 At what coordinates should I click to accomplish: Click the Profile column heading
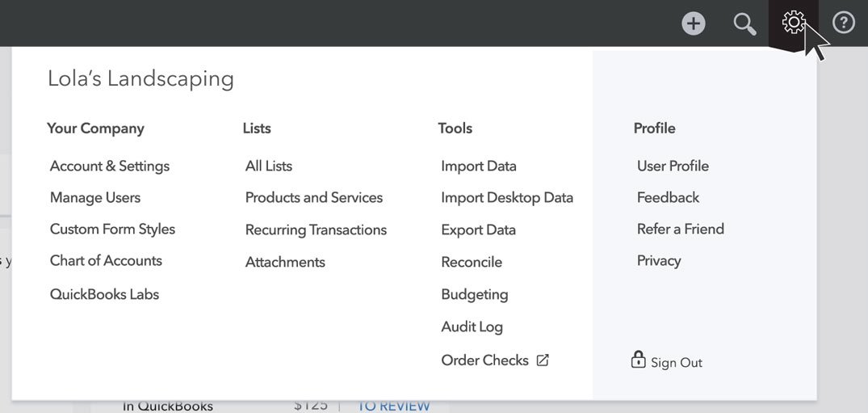(654, 129)
